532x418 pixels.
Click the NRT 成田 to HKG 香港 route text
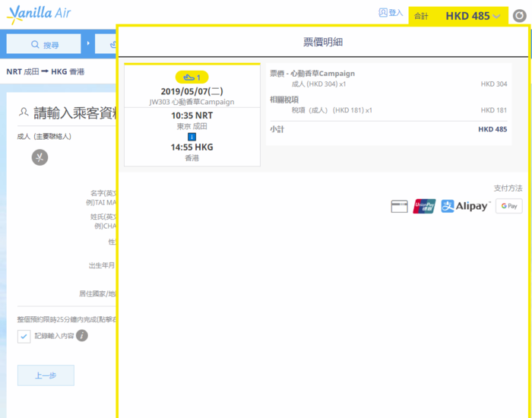[46, 71]
